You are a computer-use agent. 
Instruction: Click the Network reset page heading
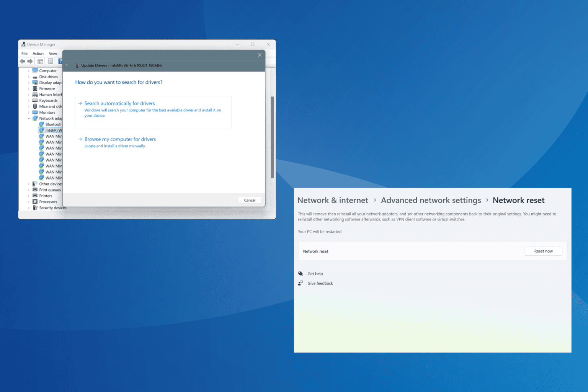click(518, 200)
